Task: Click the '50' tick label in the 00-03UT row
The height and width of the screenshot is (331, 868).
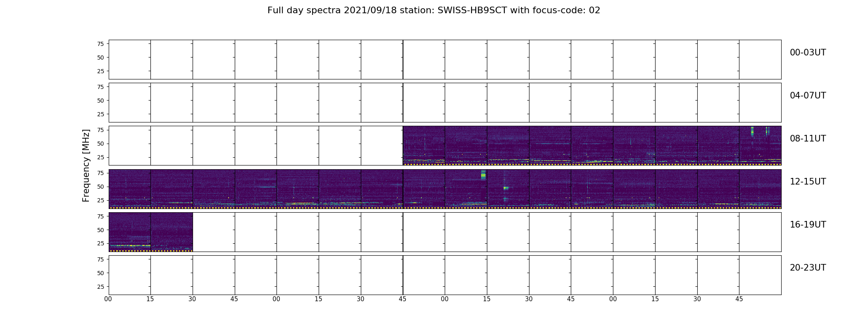Action: (100, 58)
